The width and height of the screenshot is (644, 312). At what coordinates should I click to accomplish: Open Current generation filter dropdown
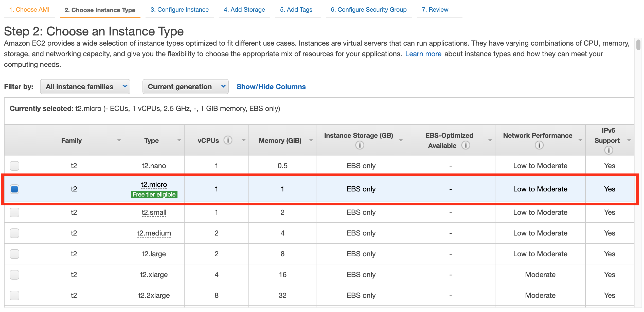[185, 87]
